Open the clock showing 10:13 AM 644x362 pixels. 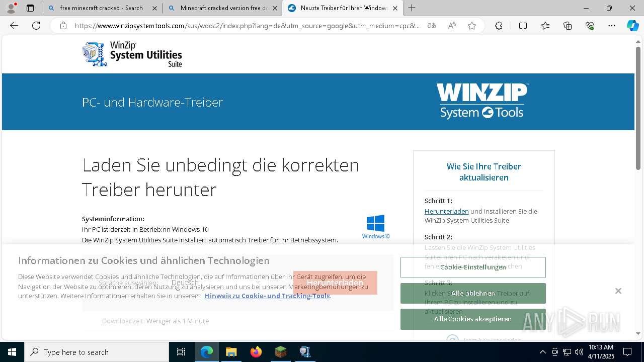click(x=601, y=352)
